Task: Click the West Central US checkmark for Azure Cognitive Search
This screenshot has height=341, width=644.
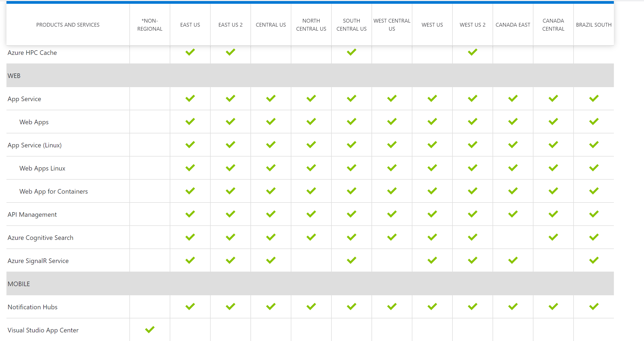Action: 392,237
